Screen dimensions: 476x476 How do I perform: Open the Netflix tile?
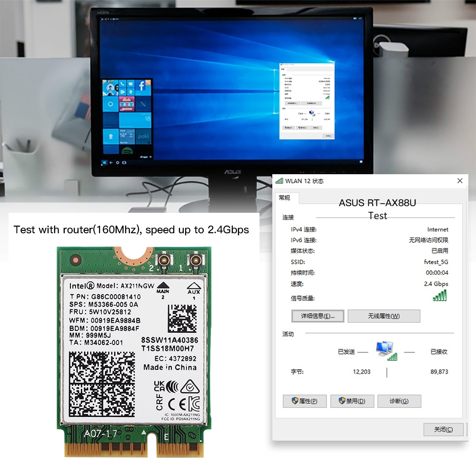click(144, 104)
